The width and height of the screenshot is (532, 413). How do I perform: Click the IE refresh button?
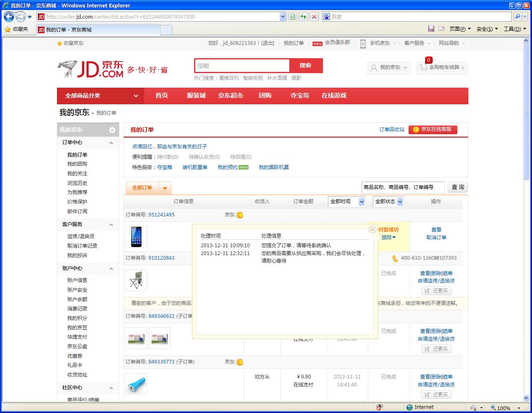303,17
